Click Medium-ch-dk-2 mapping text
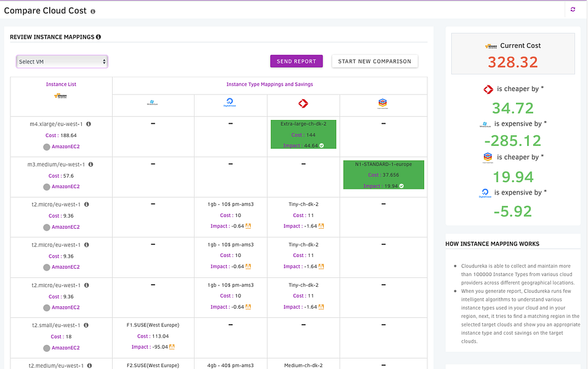 click(304, 365)
